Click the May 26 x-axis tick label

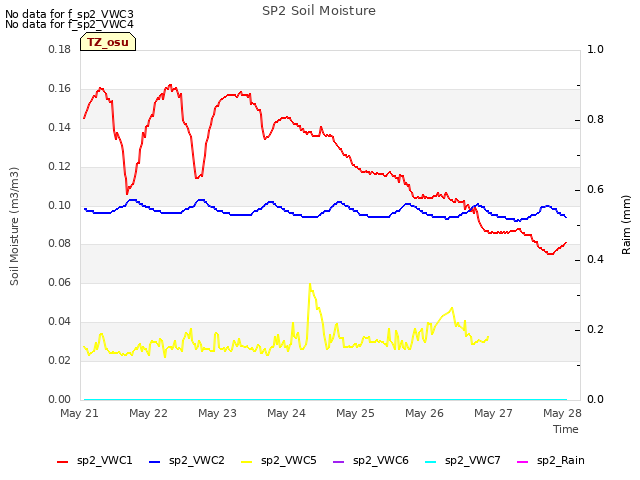[424, 413]
